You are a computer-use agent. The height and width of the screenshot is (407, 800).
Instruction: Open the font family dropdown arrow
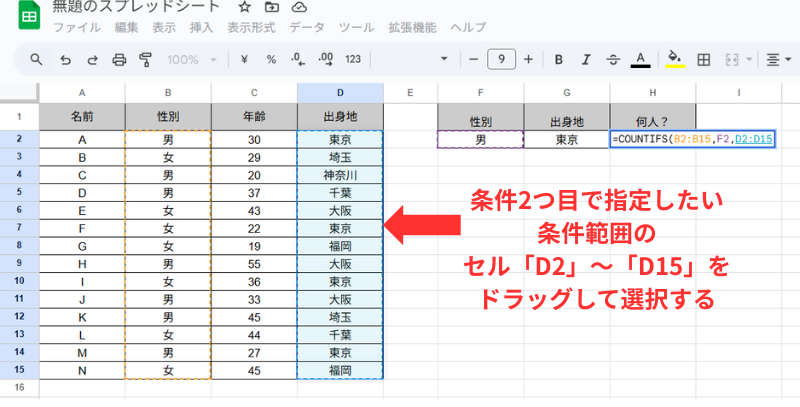[444, 60]
